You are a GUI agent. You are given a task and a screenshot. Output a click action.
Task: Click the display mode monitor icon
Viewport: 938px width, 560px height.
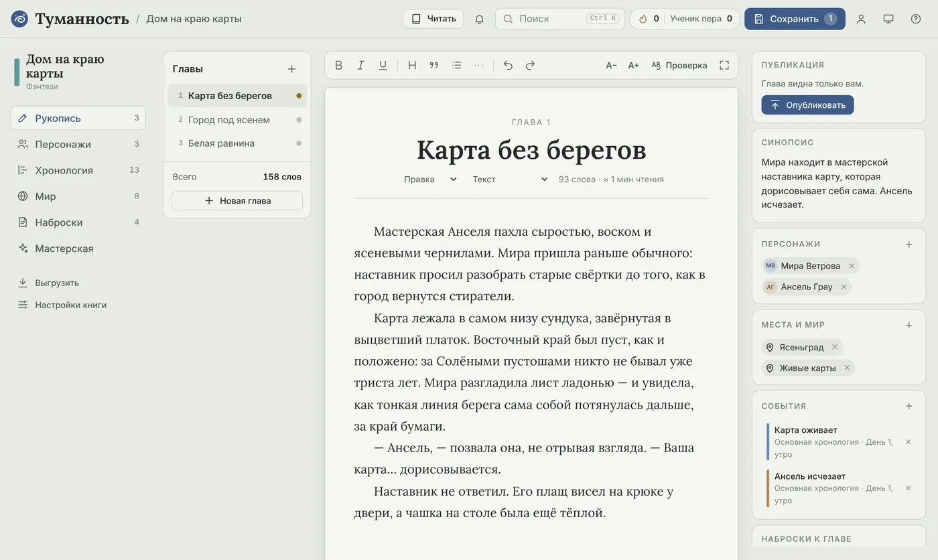888,19
